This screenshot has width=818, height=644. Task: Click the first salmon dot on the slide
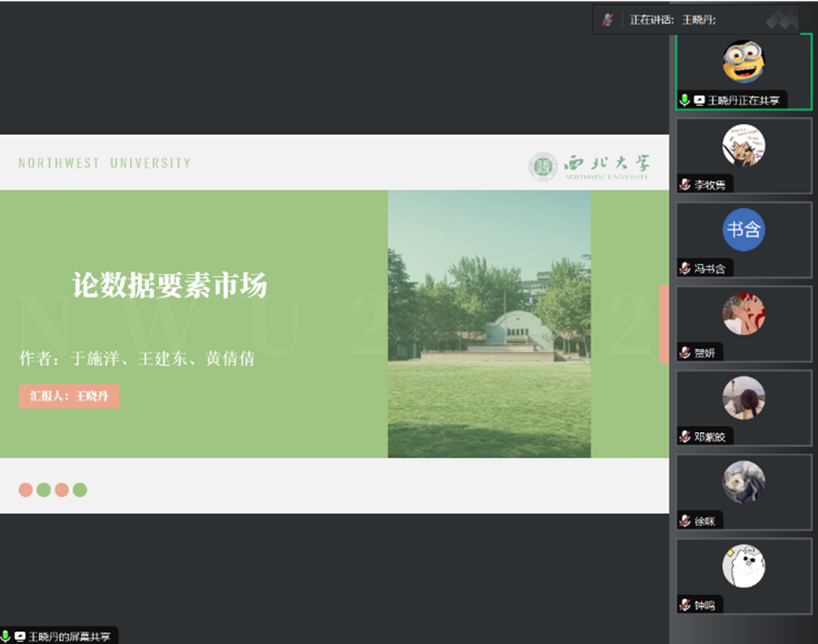tap(26, 490)
